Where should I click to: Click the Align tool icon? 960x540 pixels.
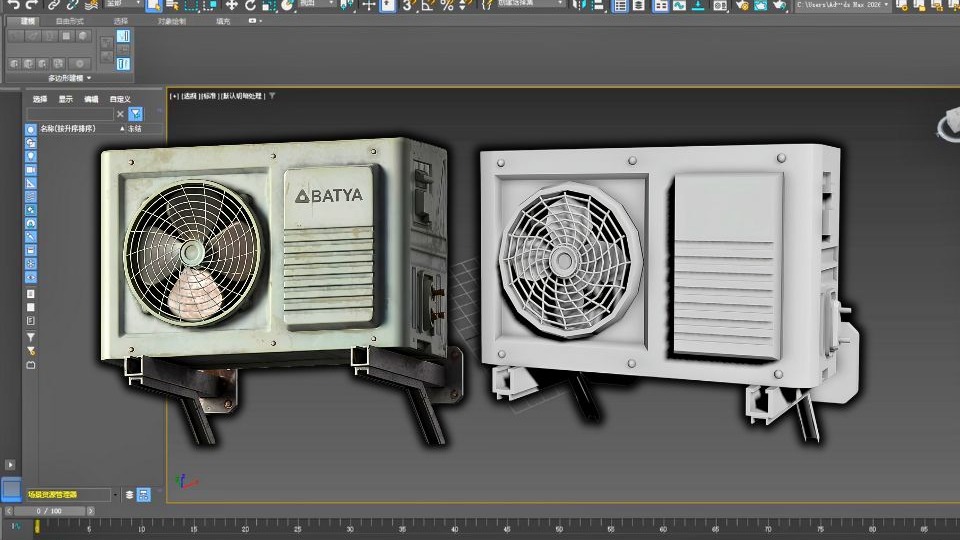pyautogui.click(x=598, y=5)
